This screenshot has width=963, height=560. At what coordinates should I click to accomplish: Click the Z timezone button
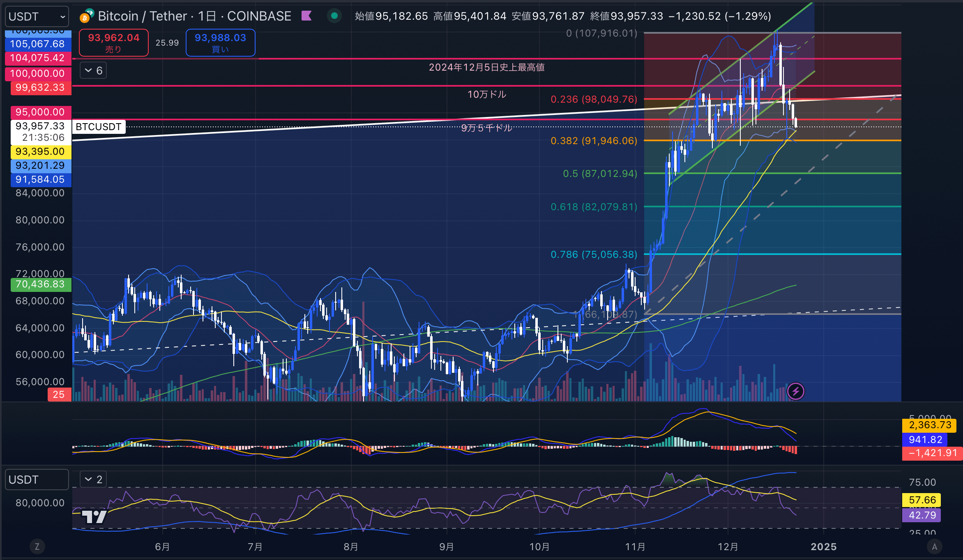(x=37, y=546)
